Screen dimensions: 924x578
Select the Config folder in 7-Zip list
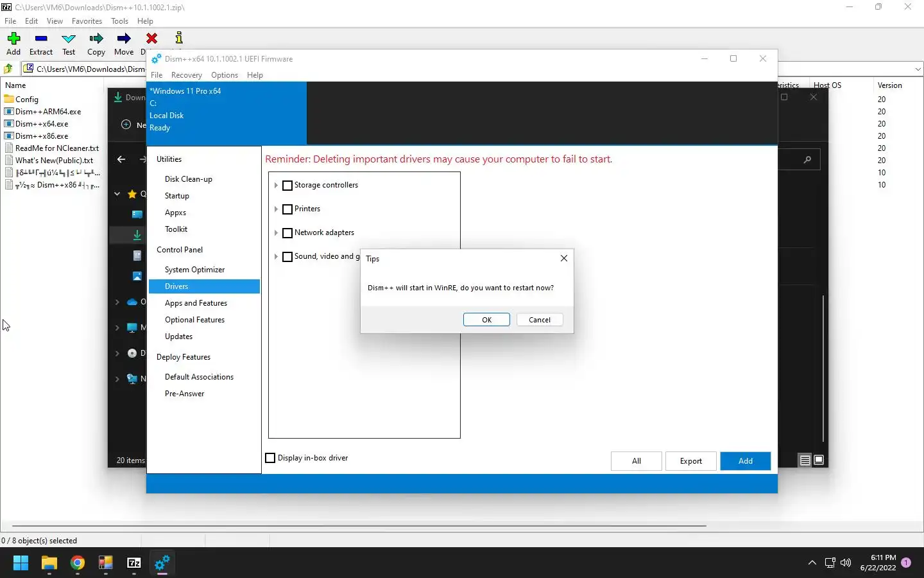click(x=27, y=100)
